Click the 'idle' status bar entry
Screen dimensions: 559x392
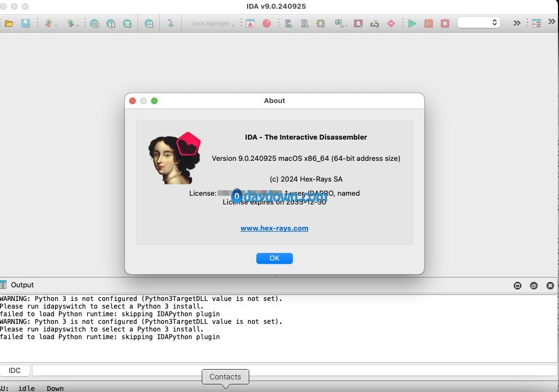pyautogui.click(x=27, y=388)
